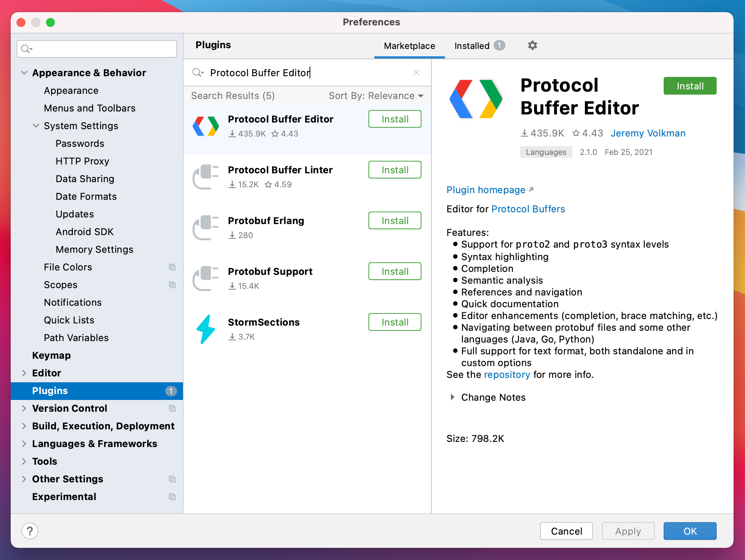Click the Plugins update badge showing 1
This screenshot has height=560, width=745.
pyautogui.click(x=171, y=391)
